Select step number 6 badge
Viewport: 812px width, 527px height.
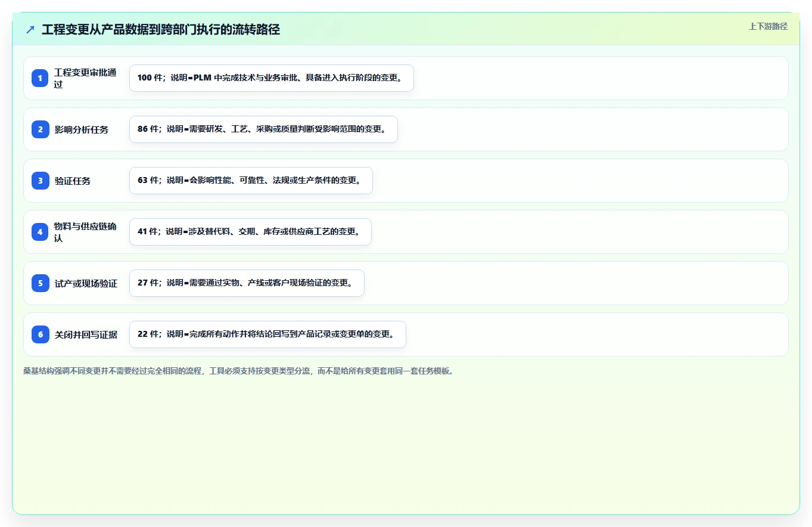(x=41, y=334)
